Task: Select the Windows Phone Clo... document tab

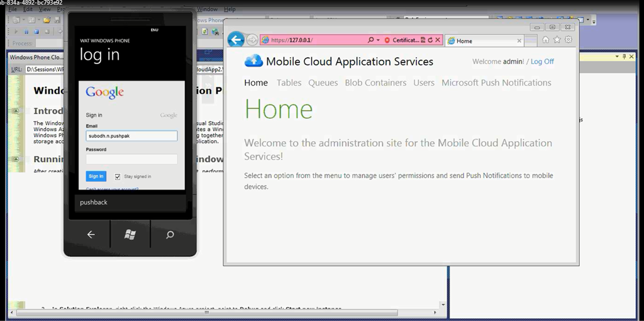Action: pyautogui.click(x=36, y=57)
